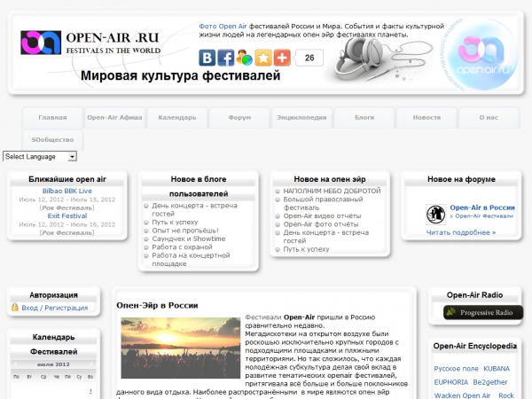
Task: Open the Open-Air Афиша tab
Action: (x=114, y=117)
